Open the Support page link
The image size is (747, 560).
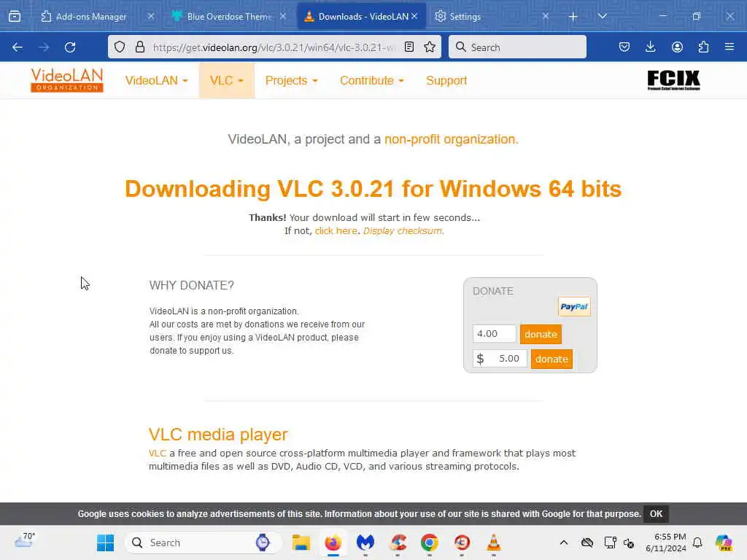(x=446, y=80)
